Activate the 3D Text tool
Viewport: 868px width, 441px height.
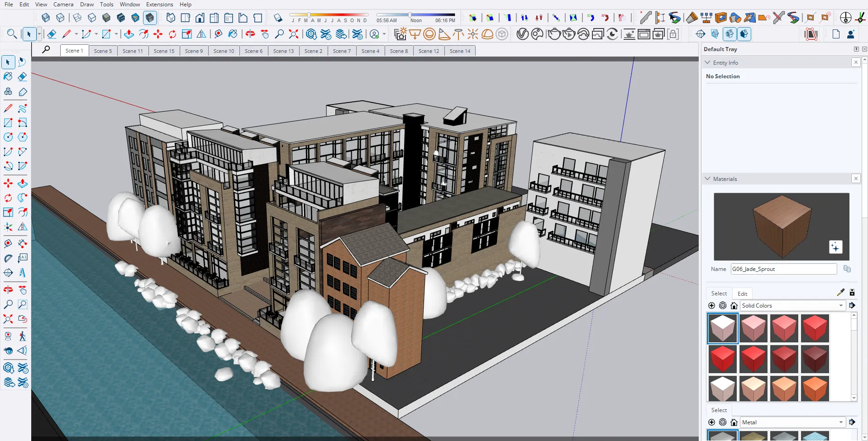point(22,273)
